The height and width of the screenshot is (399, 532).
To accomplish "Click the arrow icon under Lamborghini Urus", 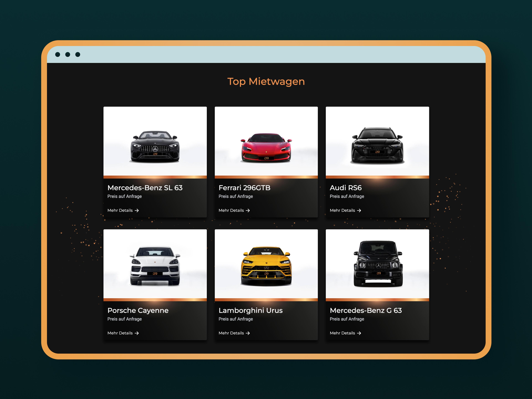I will point(248,333).
